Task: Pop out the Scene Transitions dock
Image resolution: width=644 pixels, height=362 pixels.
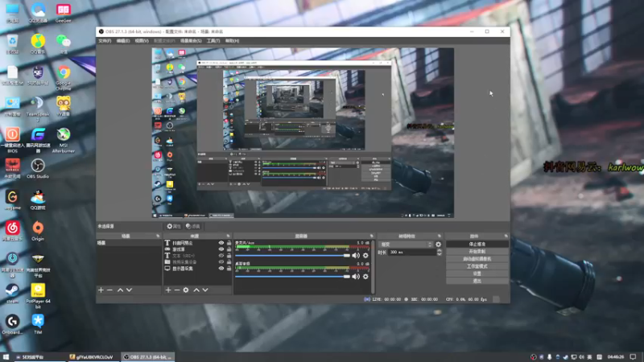Action: (x=439, y=236)
